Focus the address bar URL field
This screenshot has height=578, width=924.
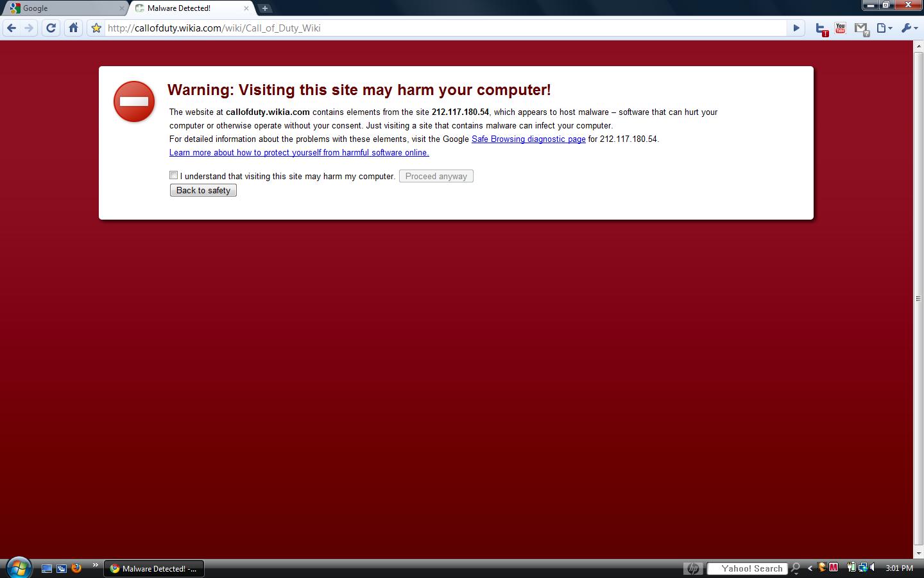(445, 28)
